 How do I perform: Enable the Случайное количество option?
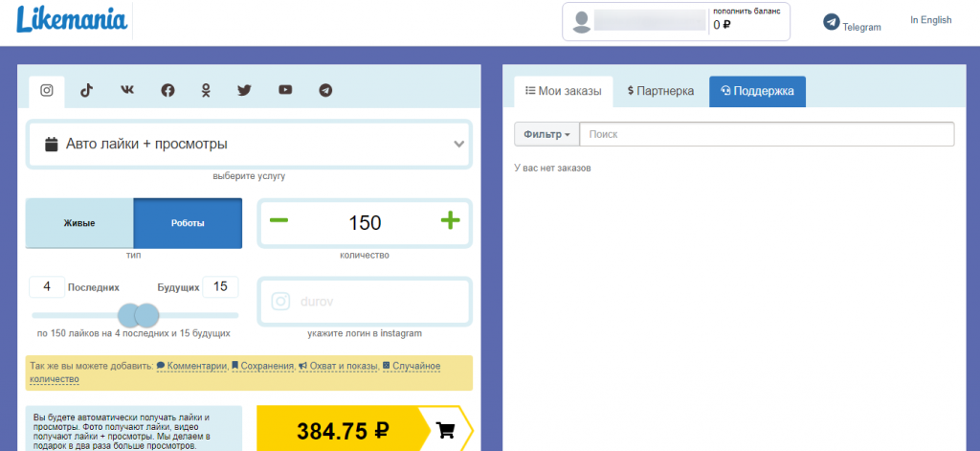click(235, 372)
